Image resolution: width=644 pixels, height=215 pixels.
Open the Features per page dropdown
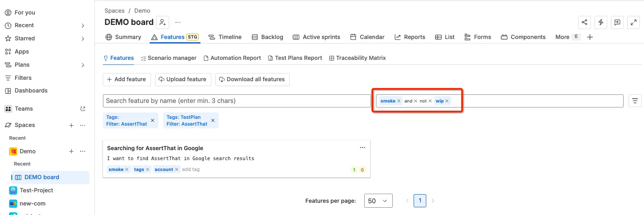(x=378, y=200)
